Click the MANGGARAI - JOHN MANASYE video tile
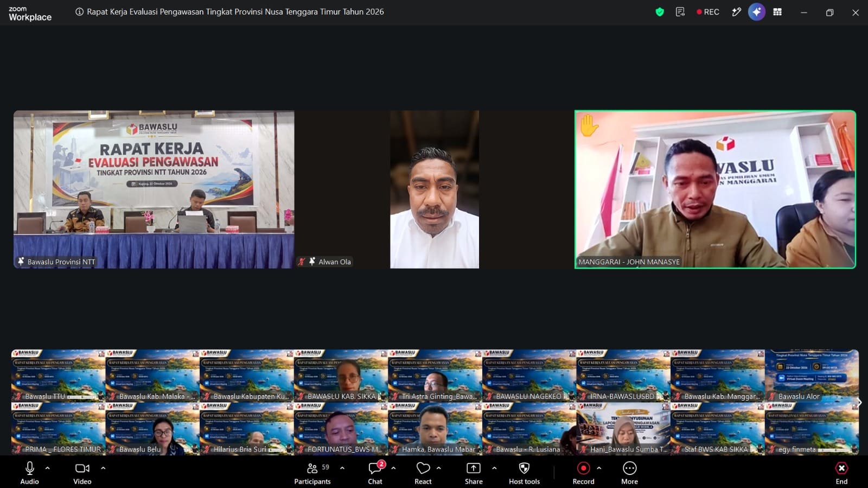The height and width of the screenshot is (488, 868). coord(715,189)
